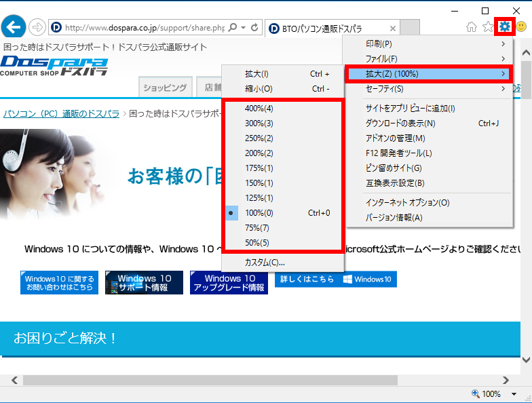Click the forward arrow navigation button
532x403 pixels.
click(x=37, y=27)
